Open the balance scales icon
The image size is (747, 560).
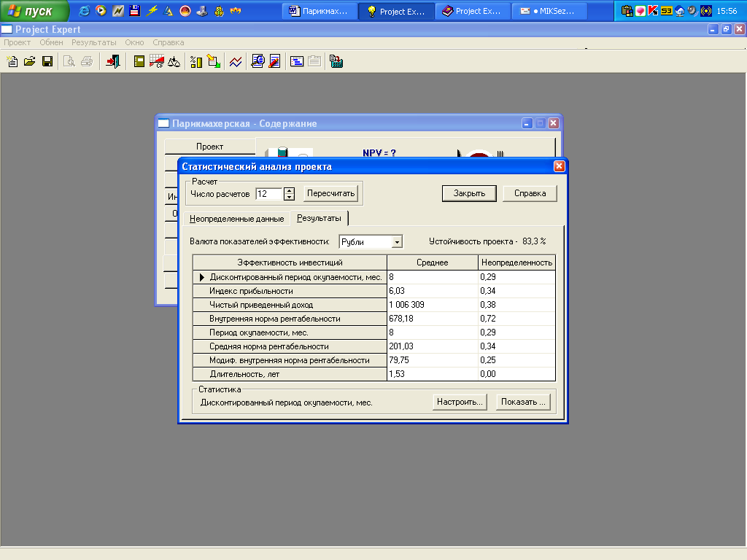[x=174, y=61]
